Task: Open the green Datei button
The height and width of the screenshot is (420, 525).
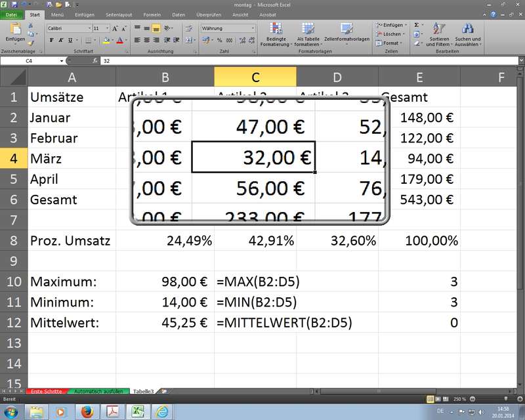Action: point(12,14)
